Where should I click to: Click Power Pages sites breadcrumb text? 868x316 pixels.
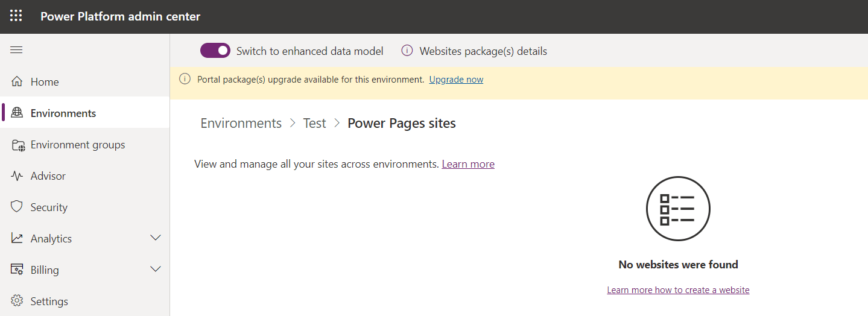[402, 123]
